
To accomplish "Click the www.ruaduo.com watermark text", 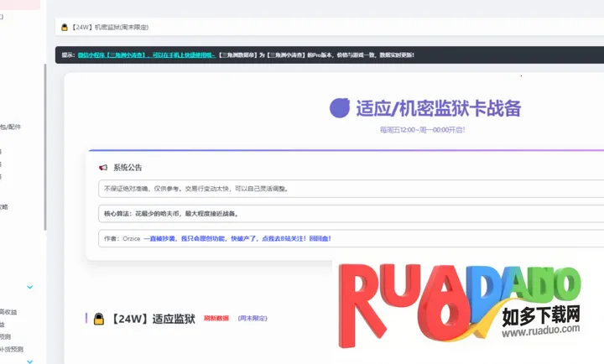I will click(537, 330).
